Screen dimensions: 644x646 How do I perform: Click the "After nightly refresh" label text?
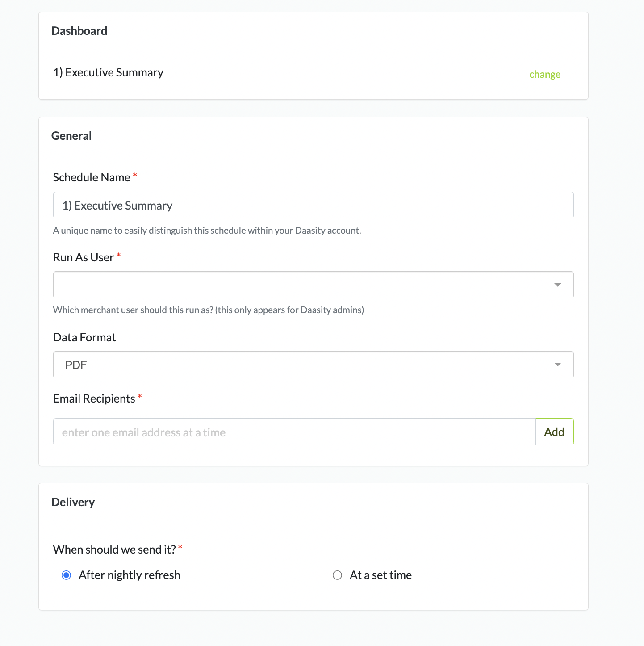(x=130, y=575)
